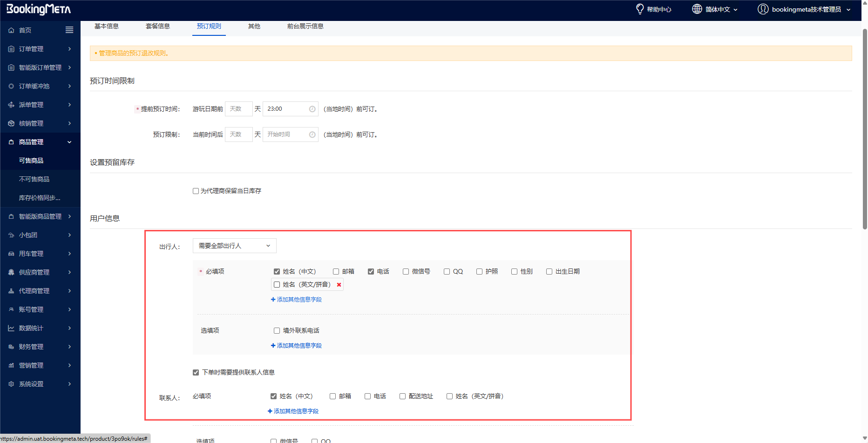Screen dimensions: 868x443
Task: Open 订单管理 via its sidebar icon
Action: pos(11,48)
